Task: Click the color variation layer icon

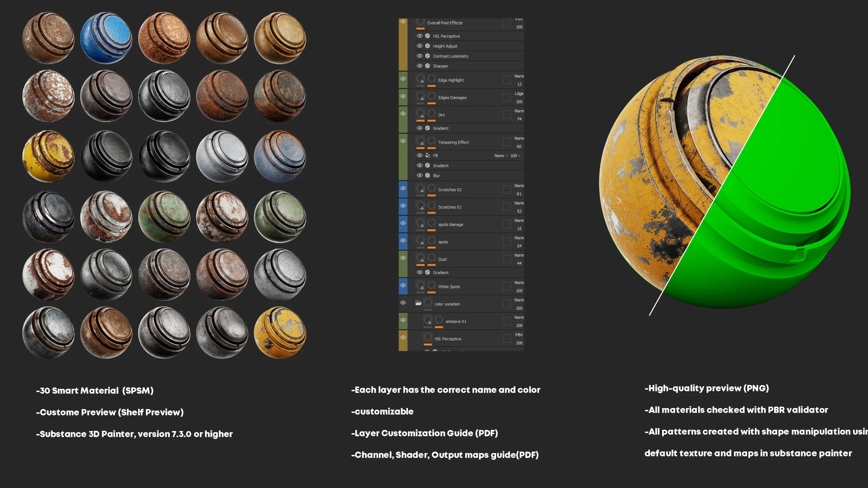Action: pyautogui.click(x=428, y=304)
